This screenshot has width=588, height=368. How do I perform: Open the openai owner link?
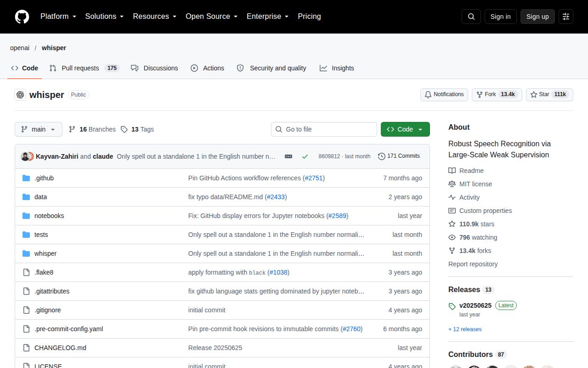[x=20, y=48]
